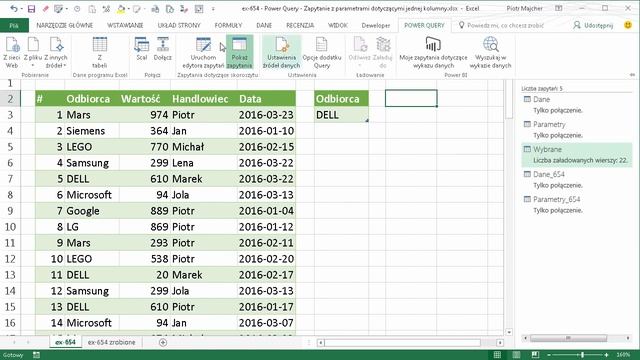The width and height of the screenshot is (640, 360).
Task: Open Moje zapytania dotyczące wykazu danych
Action: 433,52
